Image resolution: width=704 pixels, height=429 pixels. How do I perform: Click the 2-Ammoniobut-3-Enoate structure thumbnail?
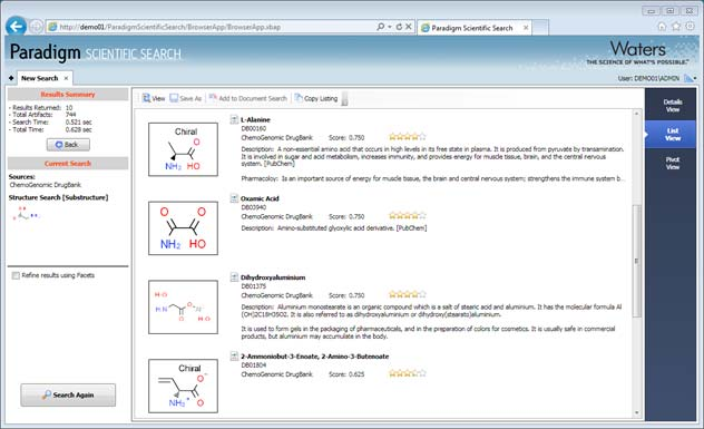(x=183, y=386)
